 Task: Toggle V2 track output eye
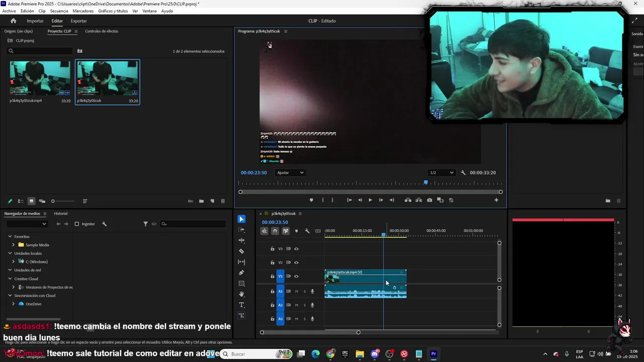coord(296,262)
